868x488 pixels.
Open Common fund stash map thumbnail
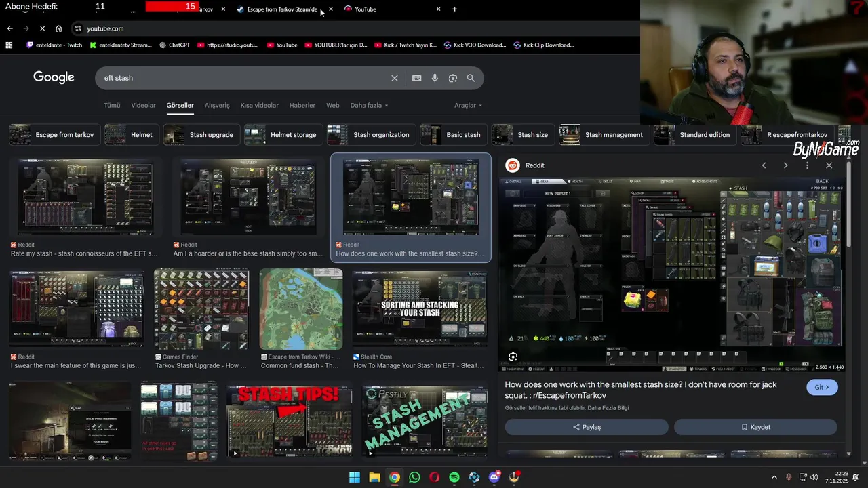301,309
